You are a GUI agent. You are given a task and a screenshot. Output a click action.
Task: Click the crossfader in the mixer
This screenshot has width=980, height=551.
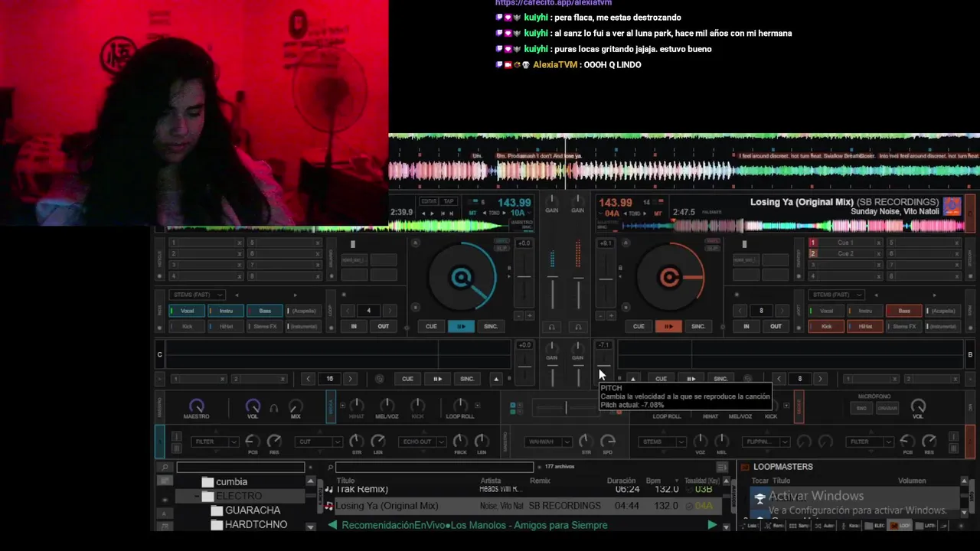[x=566, y=409]
